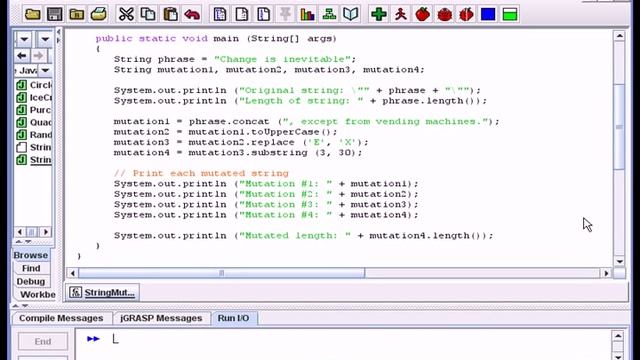Screen dimensions: 640x360
Task: Switch to the Browse tab
Action: pyautogui.click(x=31, y=255)
